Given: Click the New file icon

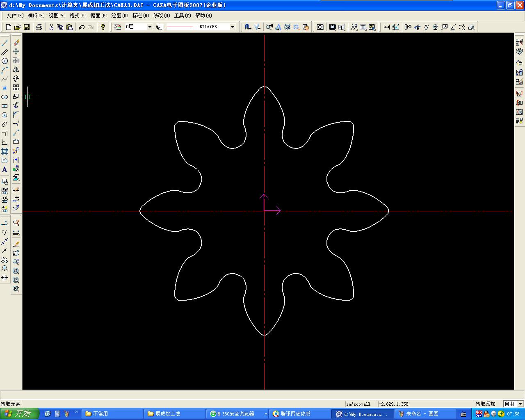Looking at the screenshot, I should tap(8, 27).
